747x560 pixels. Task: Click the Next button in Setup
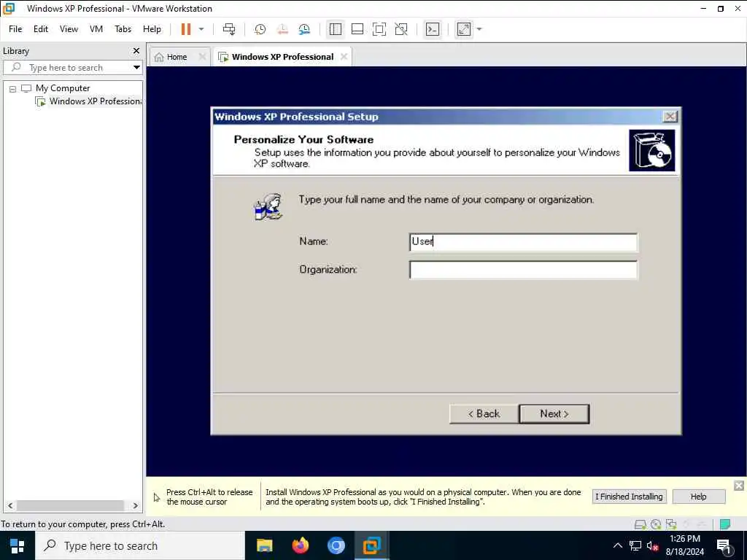(x=554, y=414)
